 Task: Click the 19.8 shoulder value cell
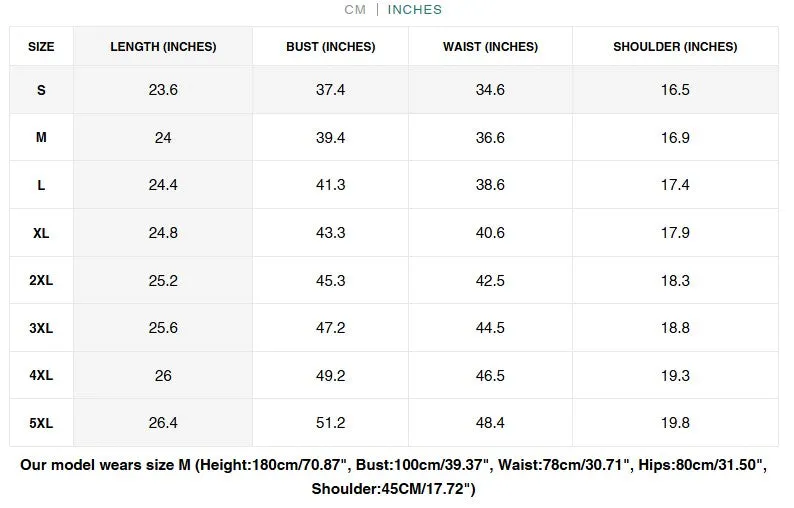[675, 422]
